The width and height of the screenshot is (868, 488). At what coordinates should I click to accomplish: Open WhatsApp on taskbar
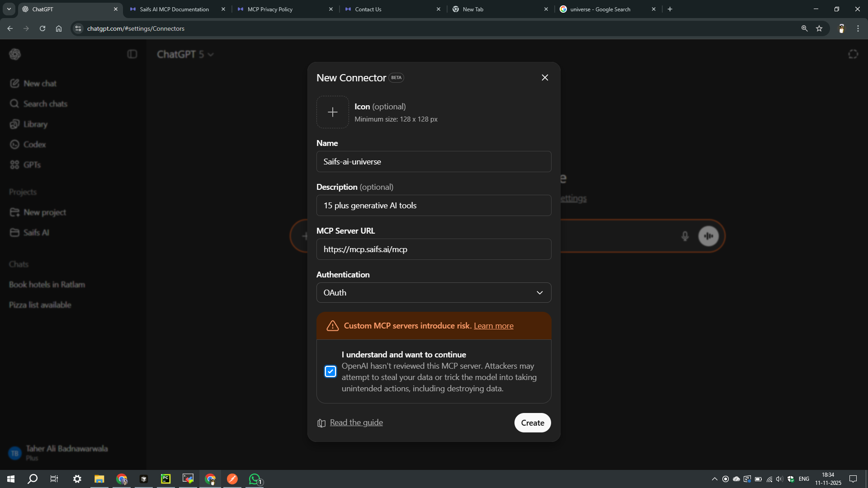click(255, 479)
